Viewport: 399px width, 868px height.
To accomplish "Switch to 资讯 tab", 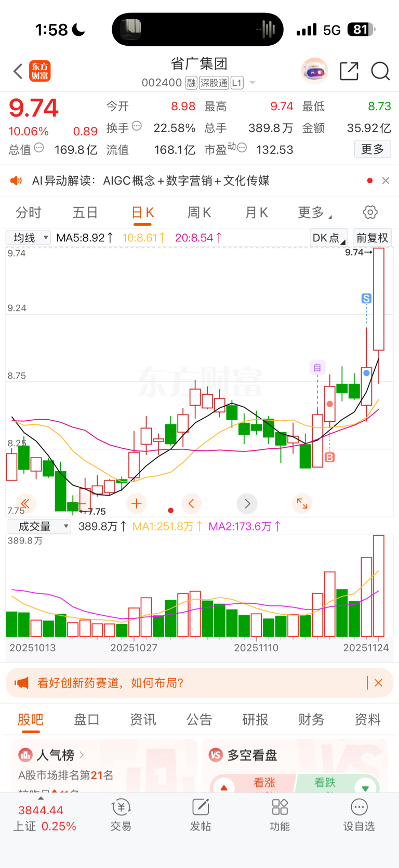I will (x=143, y=720).
